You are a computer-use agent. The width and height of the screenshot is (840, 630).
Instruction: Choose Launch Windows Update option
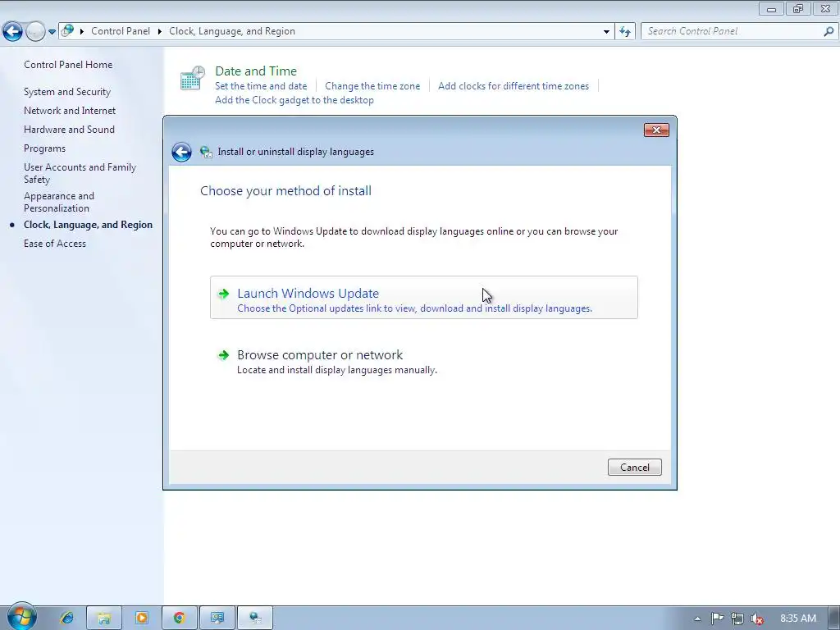tap(424, 298)
